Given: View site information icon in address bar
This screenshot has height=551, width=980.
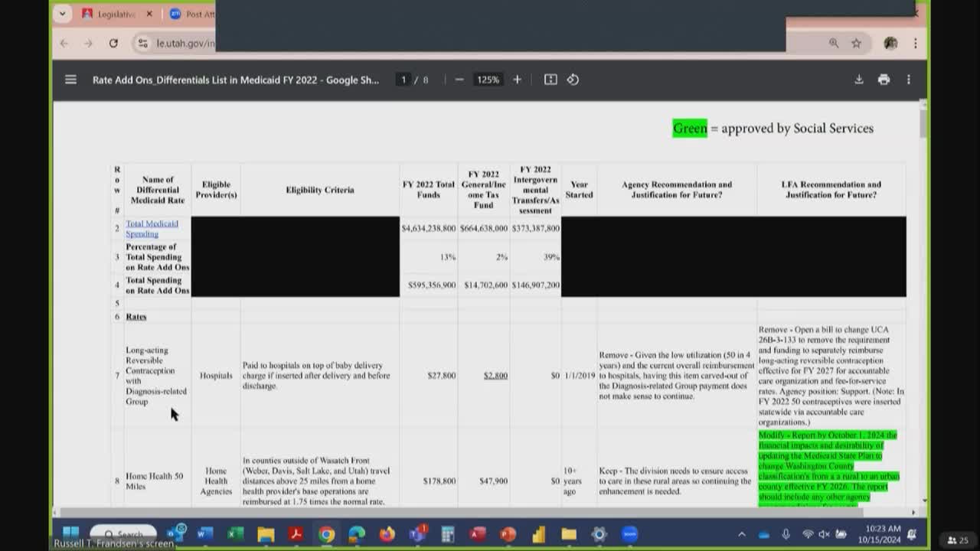Looking at the screenshot, I should (142, 44).
